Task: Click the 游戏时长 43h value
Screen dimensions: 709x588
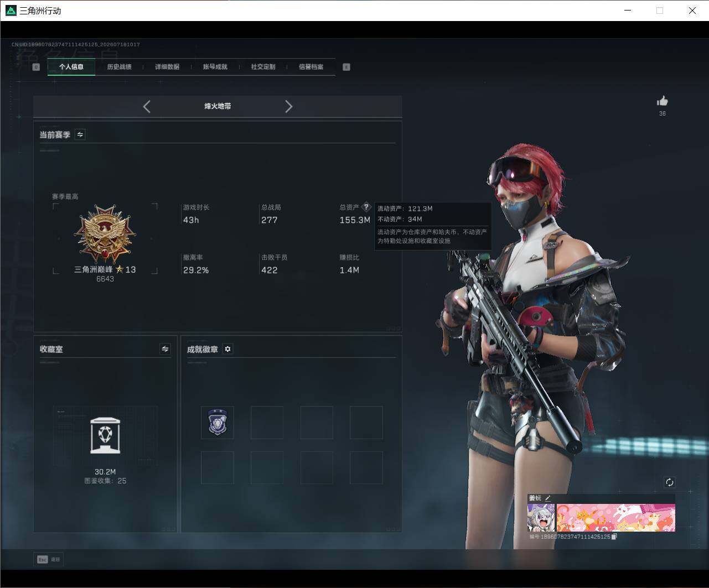Action: pos(191,220)
